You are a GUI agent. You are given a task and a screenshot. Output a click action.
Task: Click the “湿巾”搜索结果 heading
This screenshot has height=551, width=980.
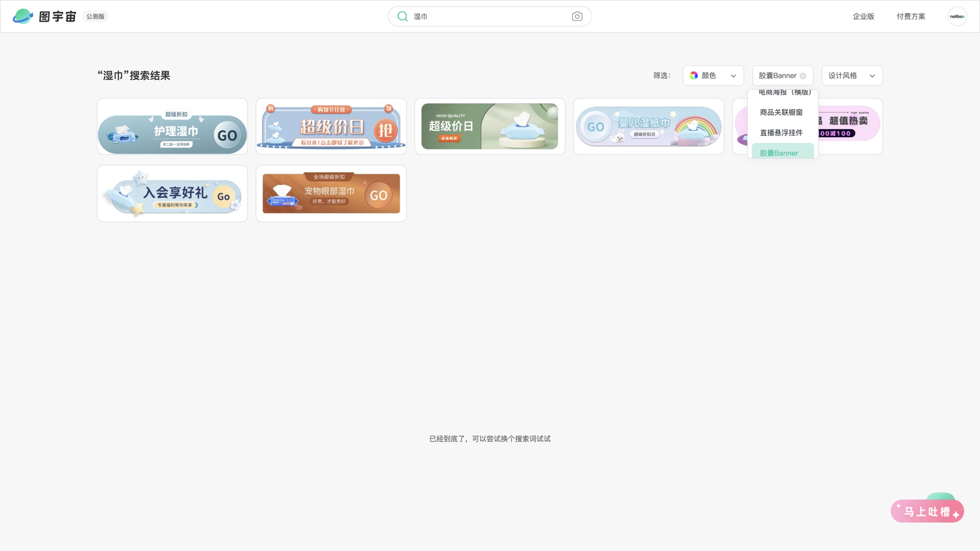(134, 76)
